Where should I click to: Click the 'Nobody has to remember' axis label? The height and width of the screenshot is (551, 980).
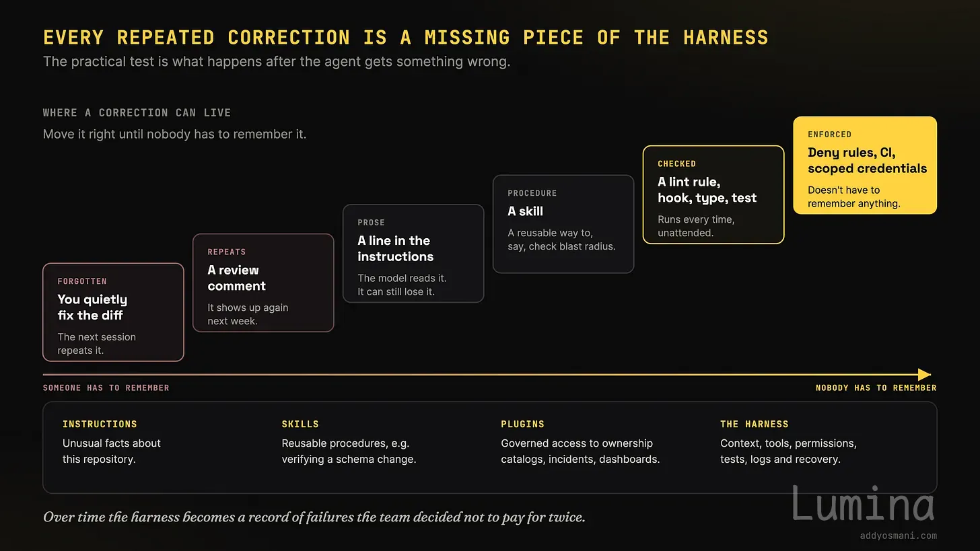coord(876,388)
